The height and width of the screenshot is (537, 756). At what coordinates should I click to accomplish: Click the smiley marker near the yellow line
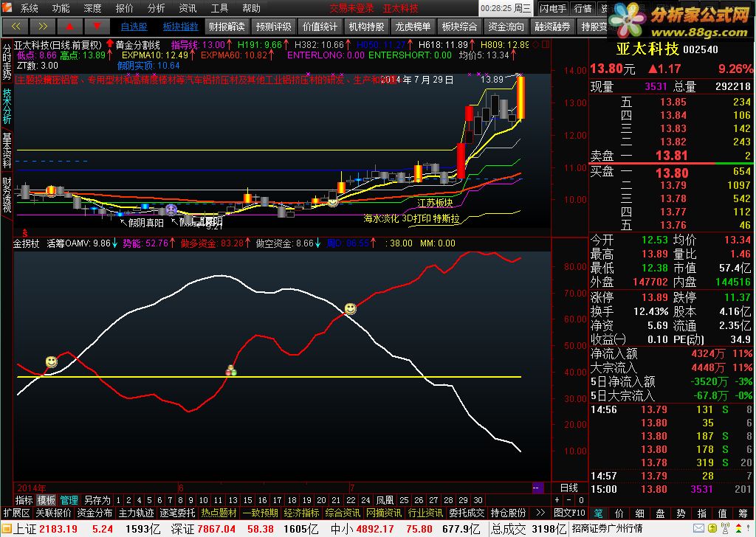click(x=51, y=361)
